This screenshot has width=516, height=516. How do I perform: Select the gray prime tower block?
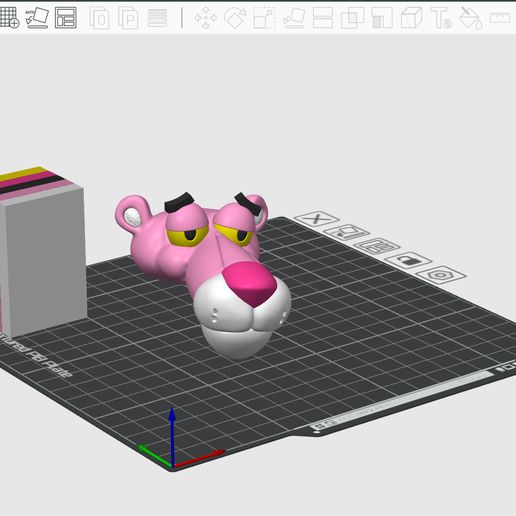point(43,253)
